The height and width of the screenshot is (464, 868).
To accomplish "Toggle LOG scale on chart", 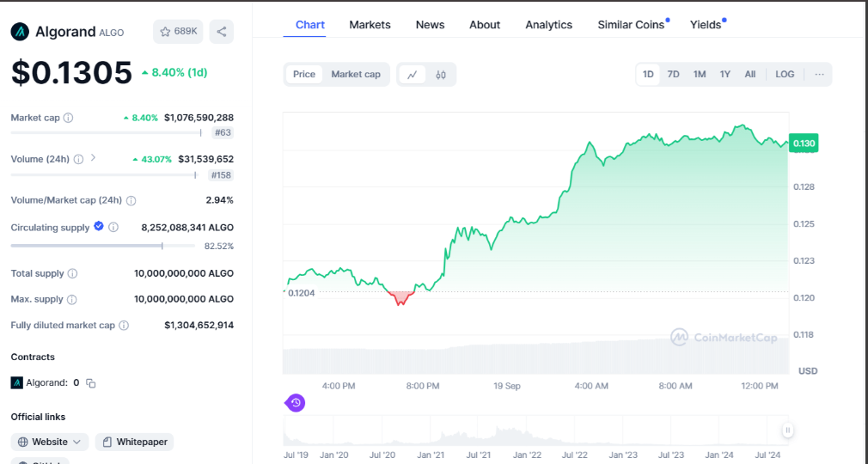I will 785,74.
